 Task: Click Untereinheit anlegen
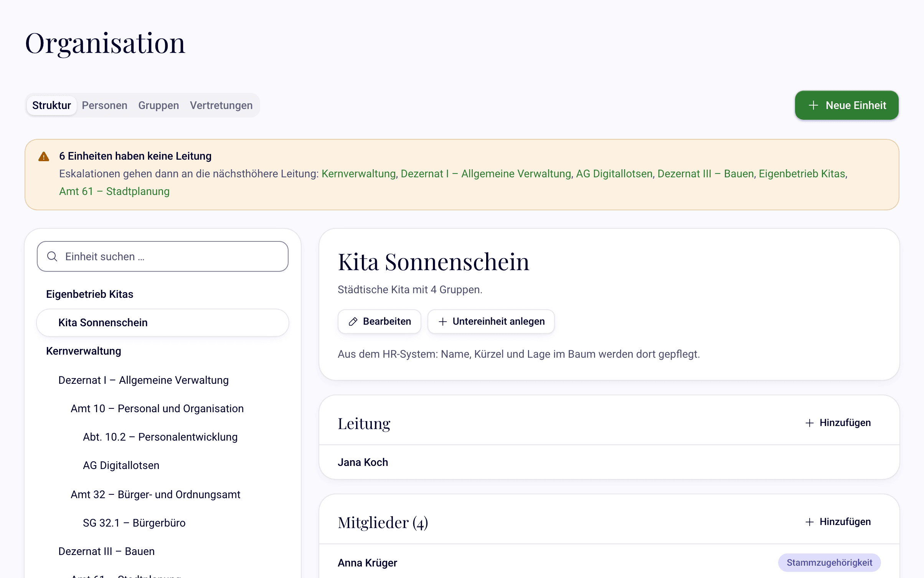tap(491, 322)
